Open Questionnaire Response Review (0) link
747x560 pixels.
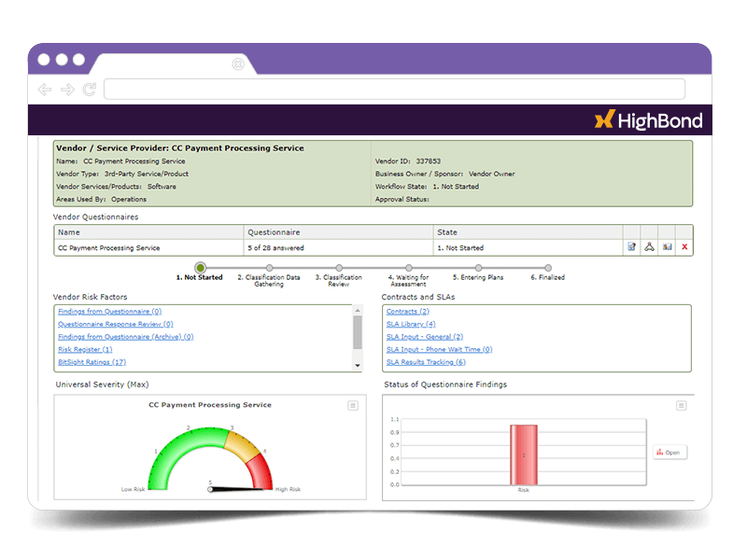116,324
